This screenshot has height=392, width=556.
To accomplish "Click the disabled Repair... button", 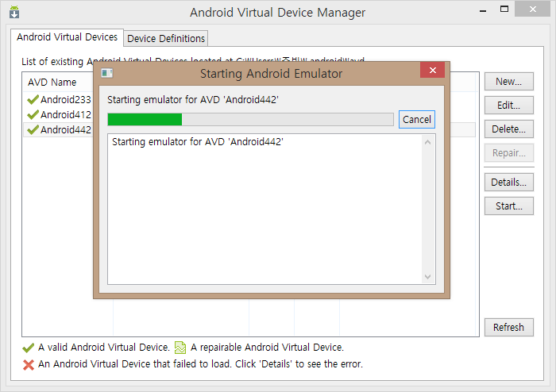I will pos(509,152).
